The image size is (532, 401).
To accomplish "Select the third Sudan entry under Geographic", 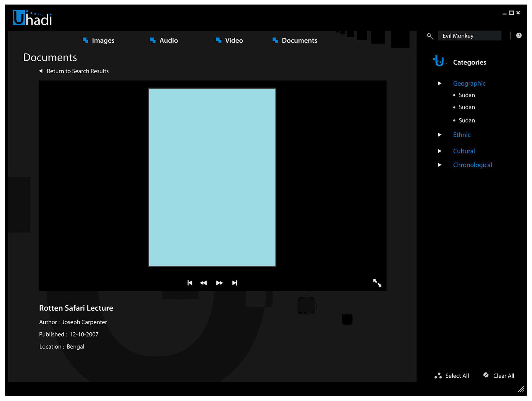I will [466, 120].
